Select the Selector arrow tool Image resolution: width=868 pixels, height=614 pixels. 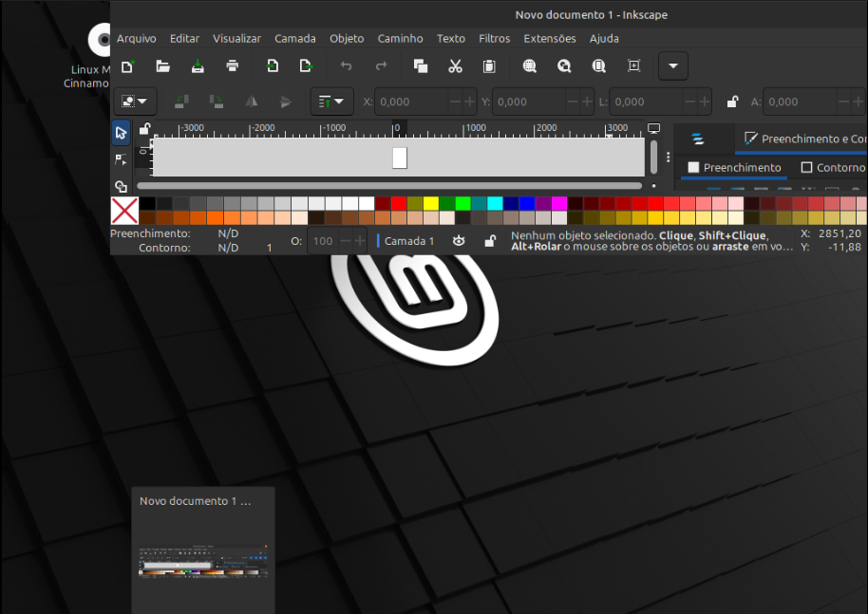click(121, 133)
